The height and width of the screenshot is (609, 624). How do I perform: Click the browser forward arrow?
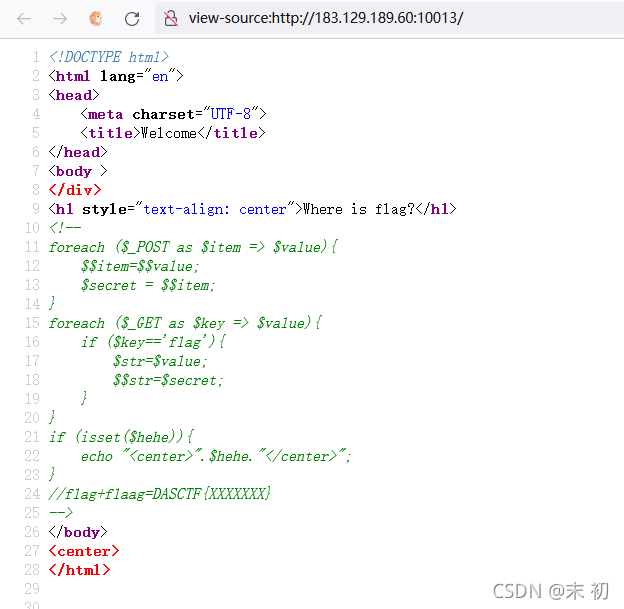60,18
